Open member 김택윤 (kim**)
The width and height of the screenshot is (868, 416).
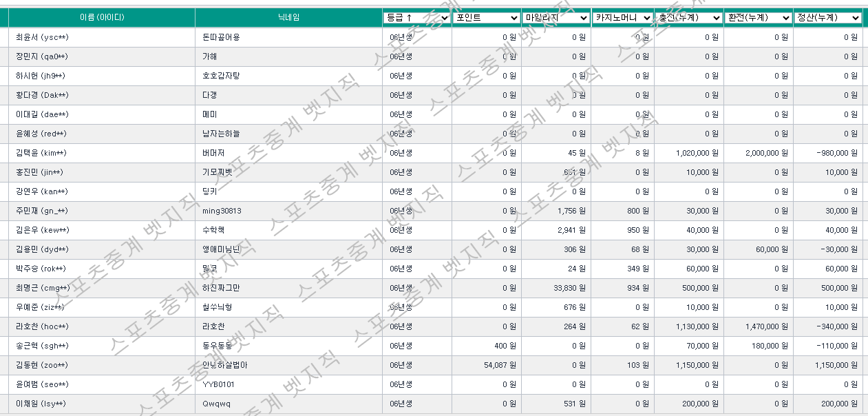pyautogui.click(x=41, y=153)
